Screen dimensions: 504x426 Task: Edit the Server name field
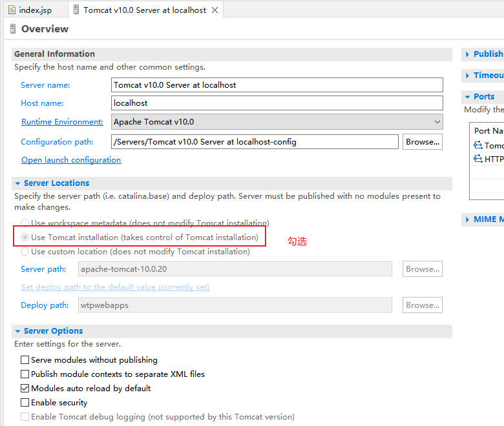click(x=277, y=85)
